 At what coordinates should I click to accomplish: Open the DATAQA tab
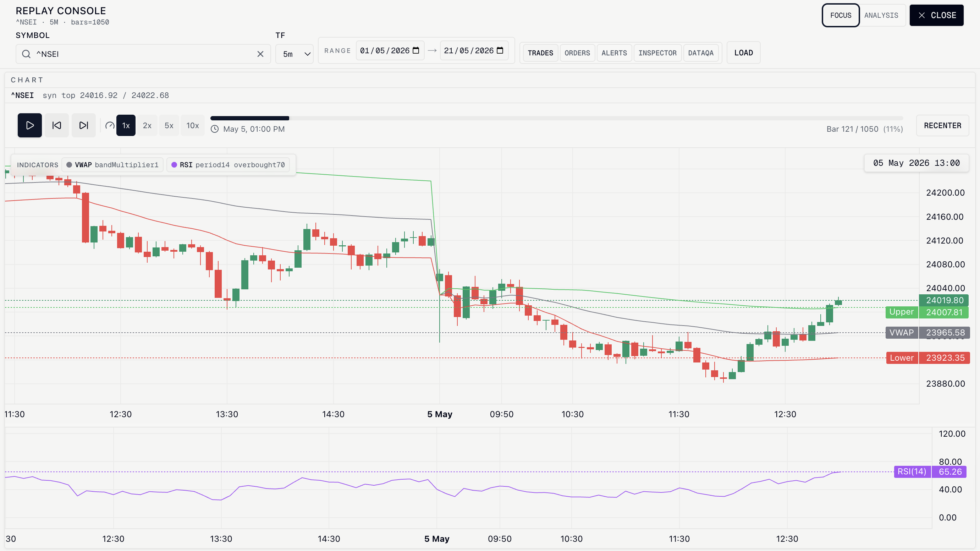click(x=701, y=53)
